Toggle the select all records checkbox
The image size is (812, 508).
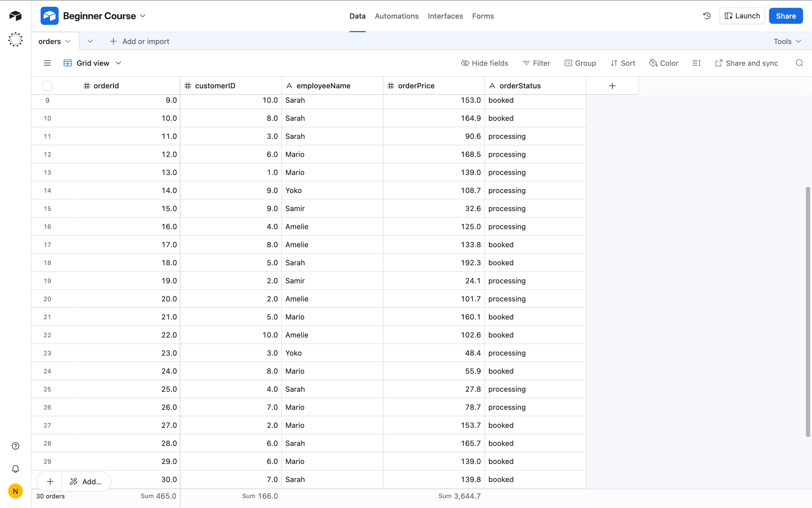pyautogui.click(x=47, y=86)
